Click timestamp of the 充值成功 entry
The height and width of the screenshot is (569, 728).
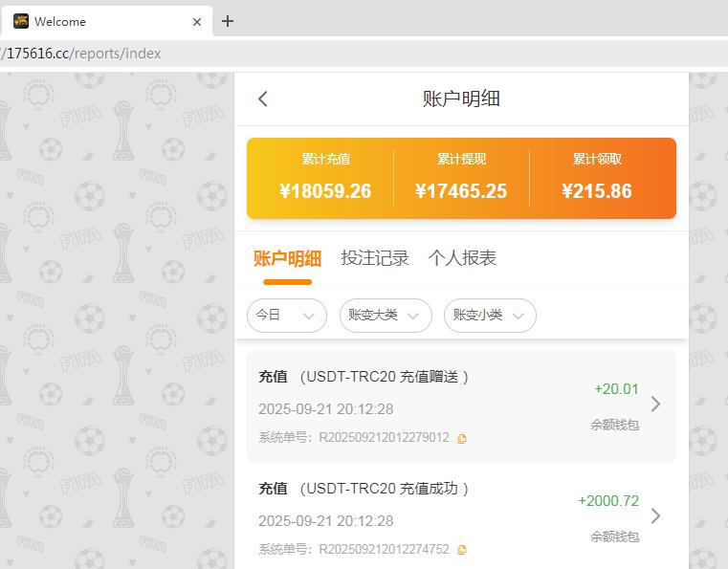point(326,521)
